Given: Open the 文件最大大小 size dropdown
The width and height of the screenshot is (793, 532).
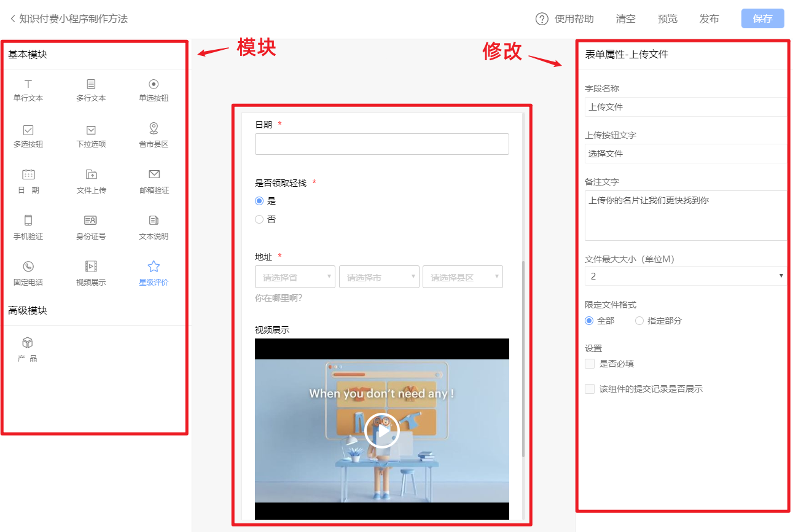Looking at the screenshot, I should click(684, 276).
